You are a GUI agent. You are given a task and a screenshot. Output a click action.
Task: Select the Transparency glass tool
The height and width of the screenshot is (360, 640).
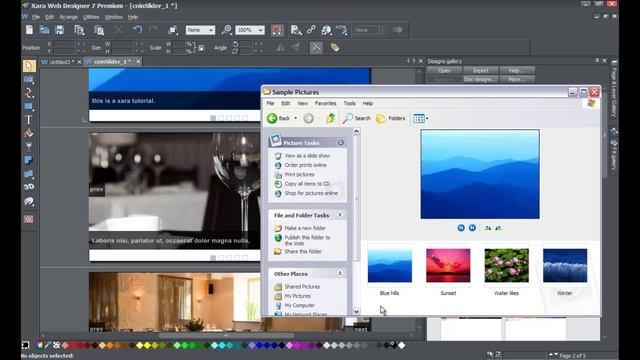pyautogui.click(x=29, y=147)
